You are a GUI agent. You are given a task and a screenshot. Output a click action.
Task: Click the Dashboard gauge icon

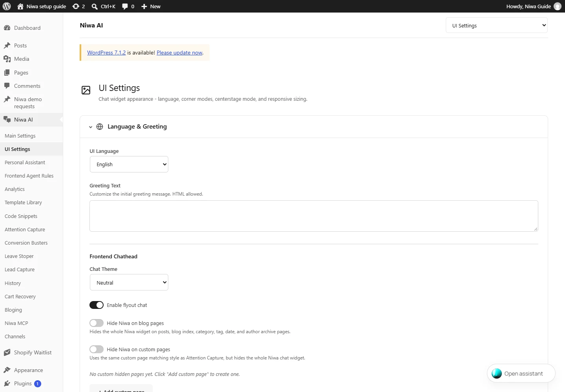7,28
